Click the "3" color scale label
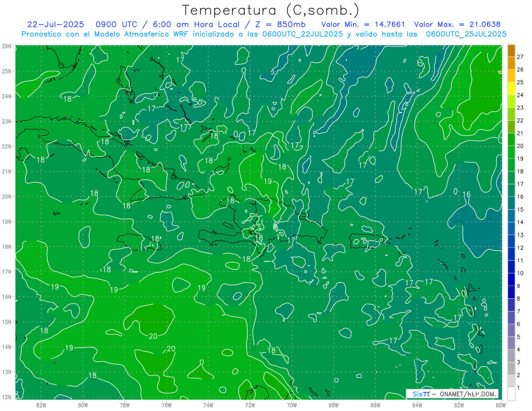This screenshot has height=411, width=532. pyautogui.click(x=519, y=363)
